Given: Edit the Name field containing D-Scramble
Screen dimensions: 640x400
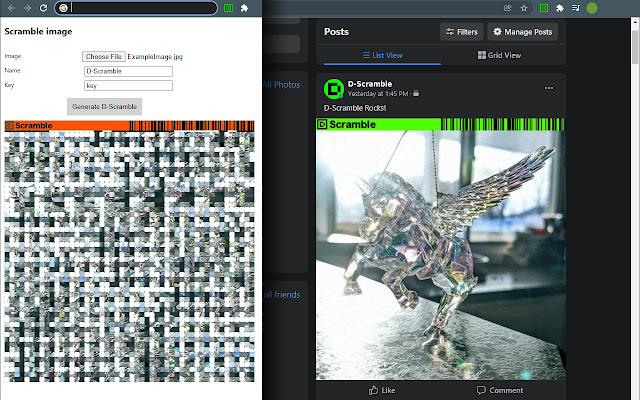Looking at the screenshot, I should point(128,71).
